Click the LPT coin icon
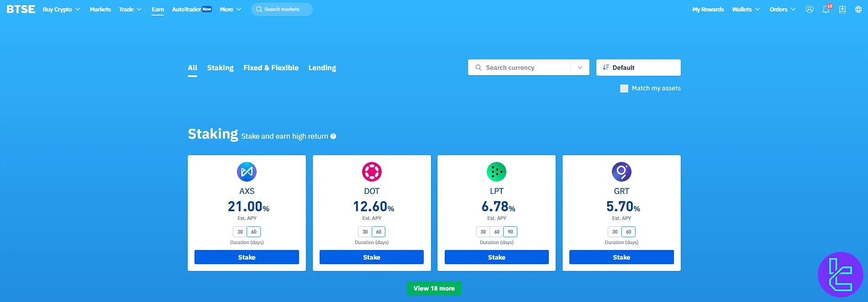This screenshot has width=868, height=302. [x=497, y=172]
